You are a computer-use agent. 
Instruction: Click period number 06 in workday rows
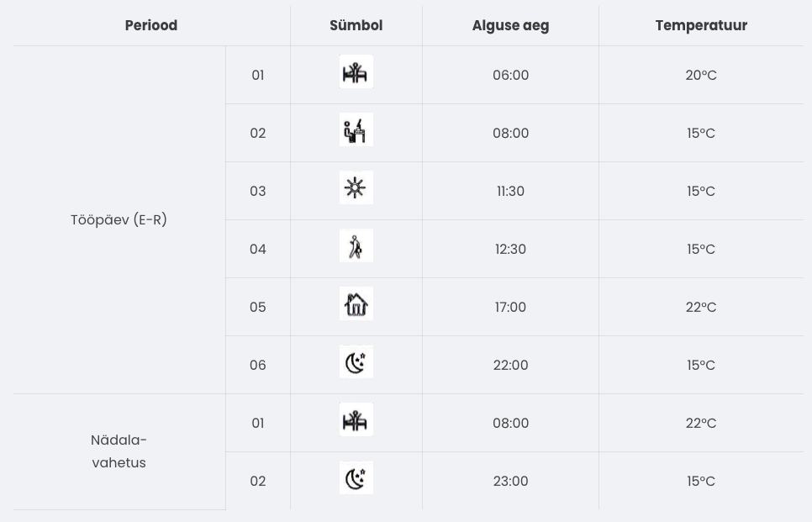[258, 366]
